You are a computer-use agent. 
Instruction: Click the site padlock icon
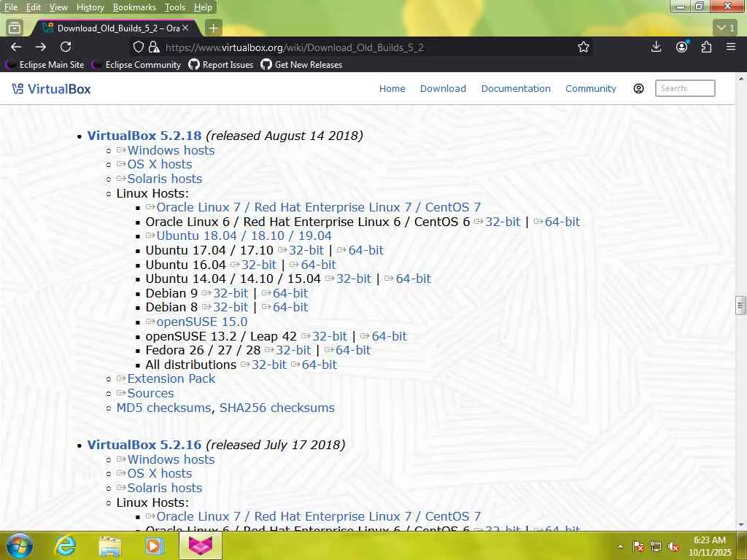click(x=153, y=47)
